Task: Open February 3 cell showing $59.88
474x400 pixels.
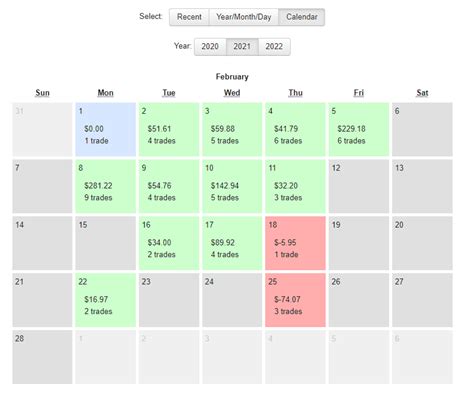Action: (x=232, y=130)
